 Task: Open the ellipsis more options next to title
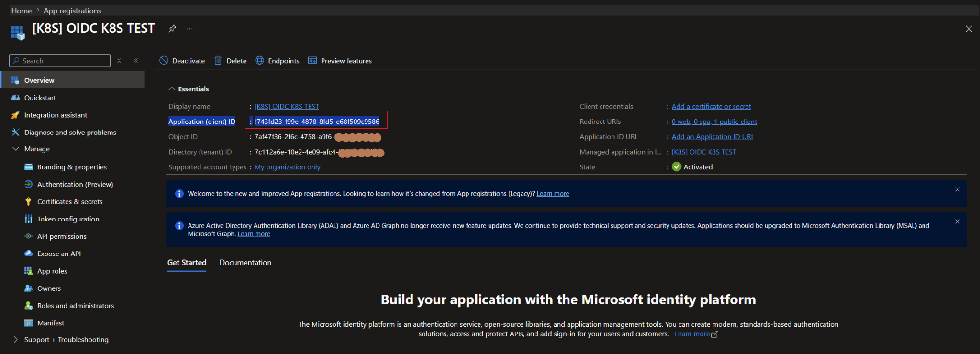[190, 29]
